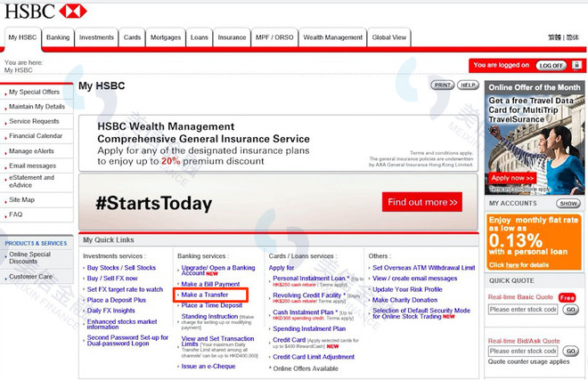Image resolution: width=588 pixels, height=380 pixels.
Task: Open the Global View tab
Action: 388,37
